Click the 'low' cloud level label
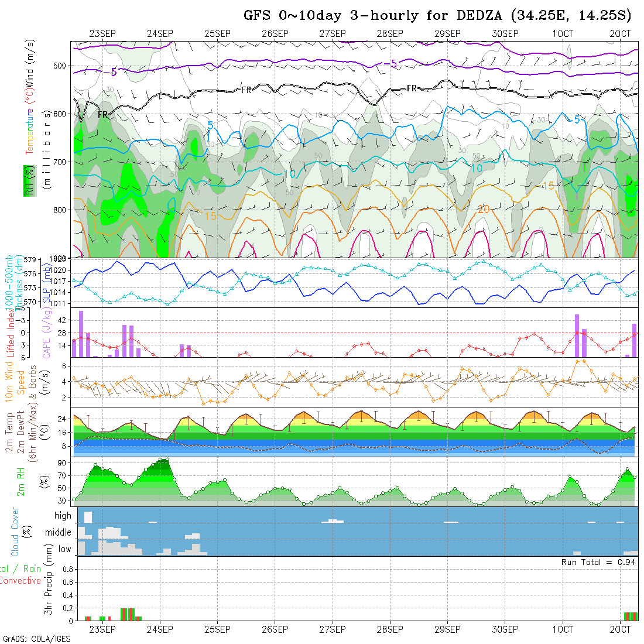 (x=64, y=549)
